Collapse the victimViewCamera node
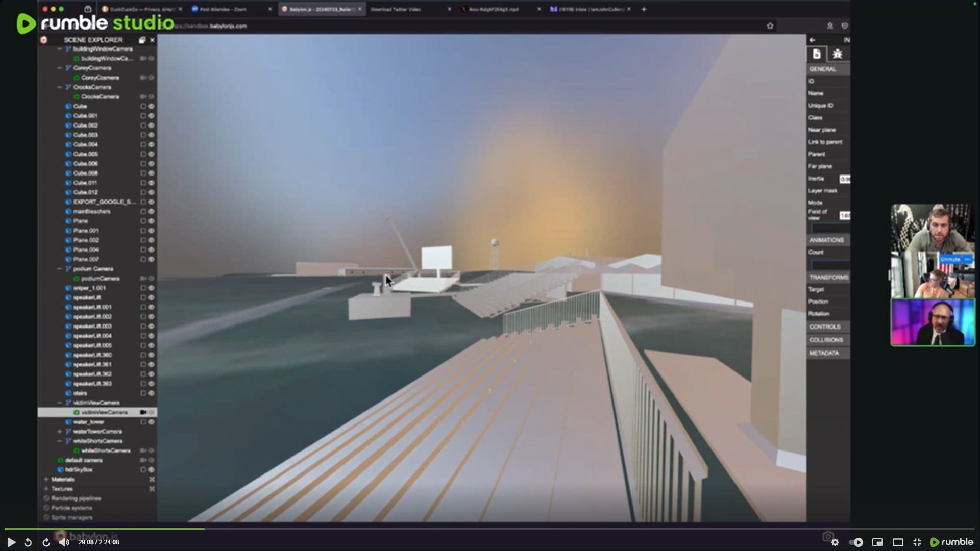This screenshot has height=551, width=980. tap(60, 403)
